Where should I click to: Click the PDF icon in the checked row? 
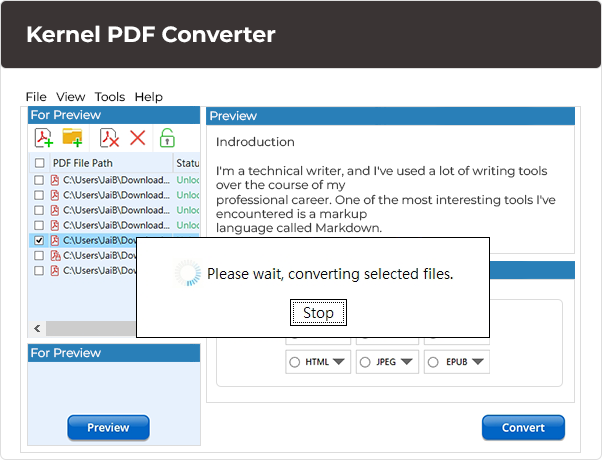tap(55, 240)
